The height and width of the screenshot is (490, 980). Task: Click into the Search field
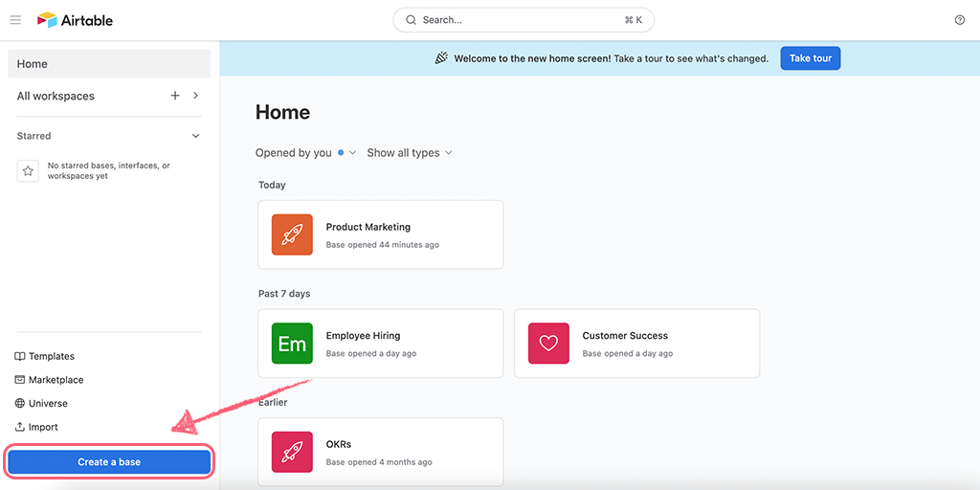pos(523,20)
